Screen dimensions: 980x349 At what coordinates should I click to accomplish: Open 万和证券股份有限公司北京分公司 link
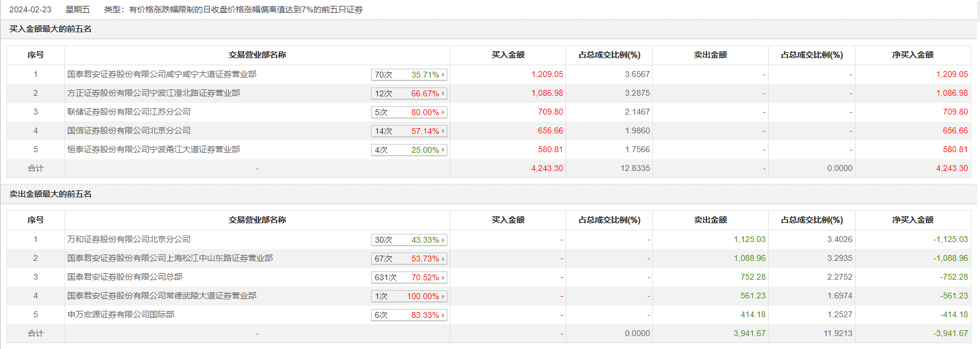(129, 240)
